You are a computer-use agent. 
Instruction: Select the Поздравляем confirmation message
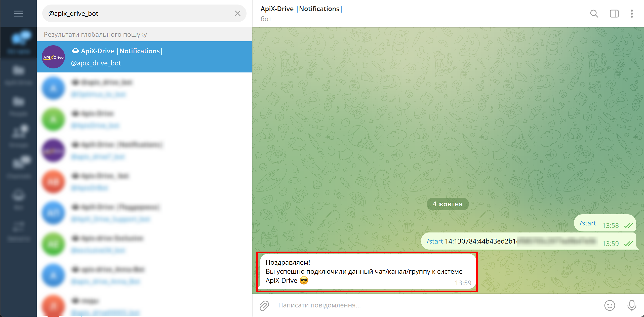point(367,272)
